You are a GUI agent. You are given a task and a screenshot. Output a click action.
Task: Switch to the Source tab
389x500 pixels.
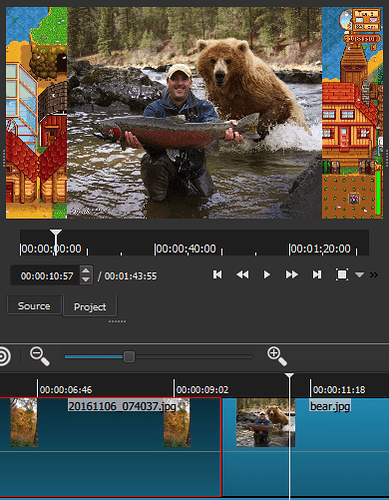click(34, 305)
